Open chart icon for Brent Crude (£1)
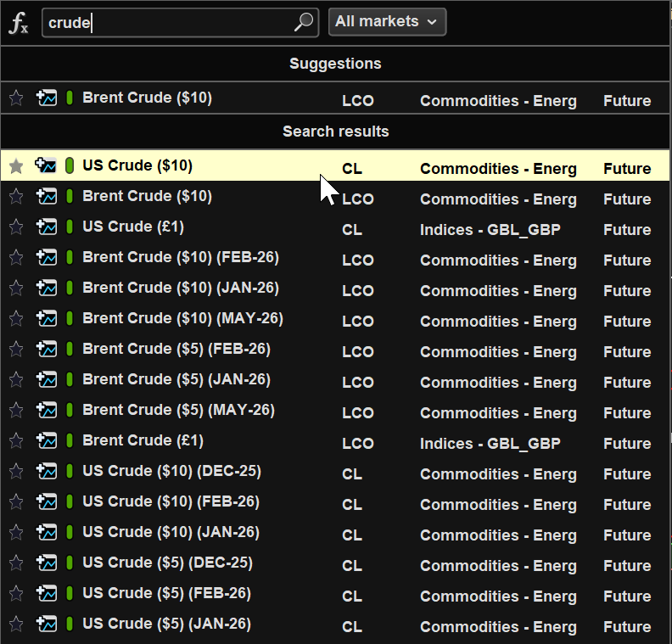Screen dimensions: 672x644 click(47, 440)
